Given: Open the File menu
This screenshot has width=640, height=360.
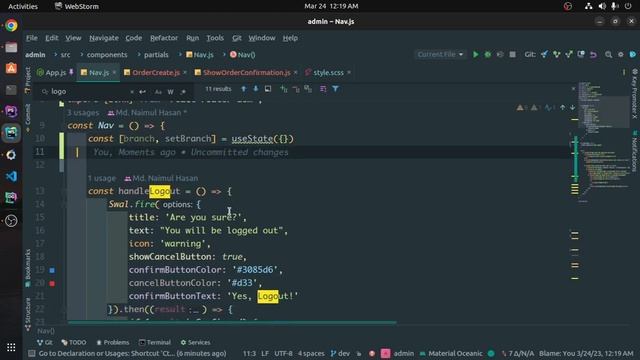Looking at the screenshot, I should 31,38.
